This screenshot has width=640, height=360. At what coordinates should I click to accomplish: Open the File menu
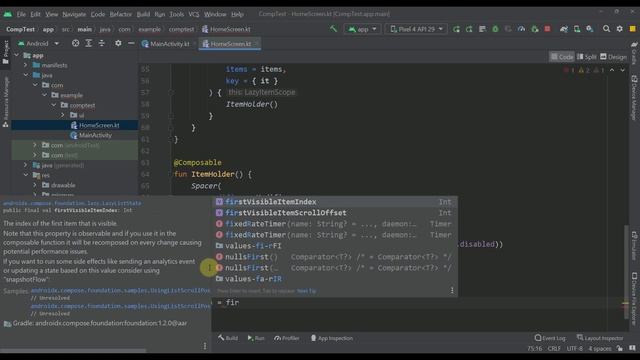(x=21, y=14)
